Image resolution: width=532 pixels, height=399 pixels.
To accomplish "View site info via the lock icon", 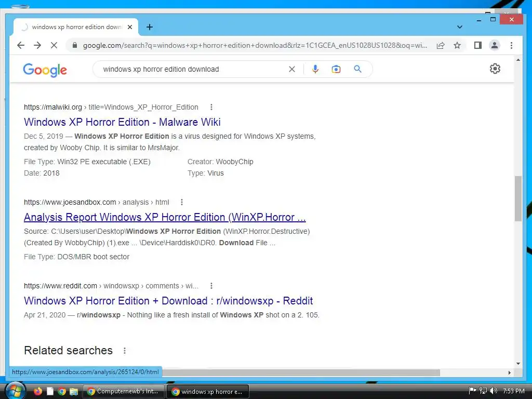I will (75, 45).
